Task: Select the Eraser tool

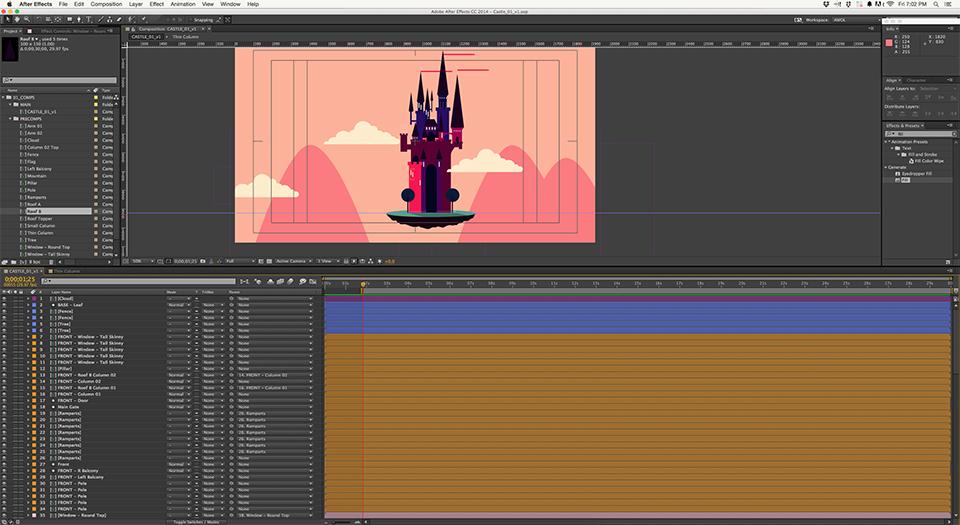Action: point(119,20)
